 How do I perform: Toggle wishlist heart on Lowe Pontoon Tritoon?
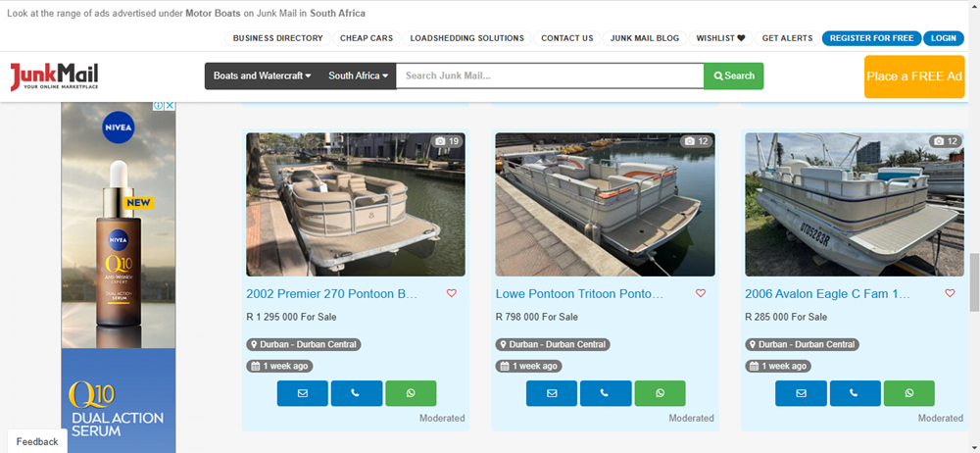click(701, 293)
